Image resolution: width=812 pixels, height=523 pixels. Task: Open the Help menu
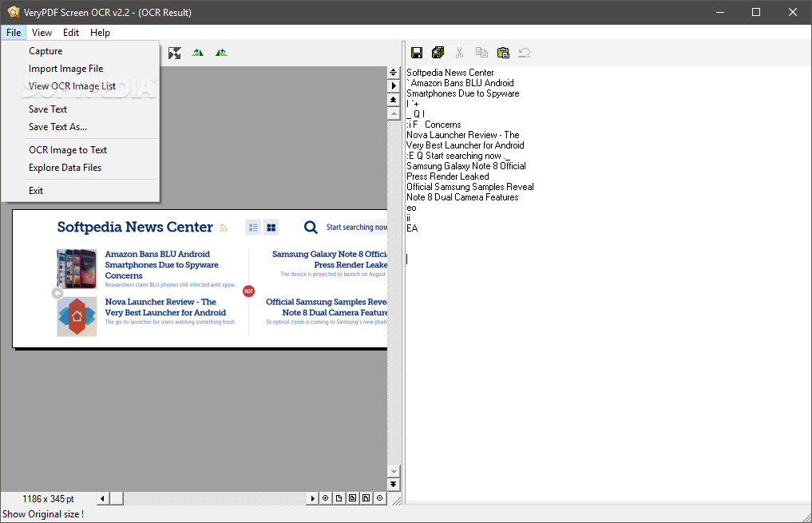pos(100,33)
